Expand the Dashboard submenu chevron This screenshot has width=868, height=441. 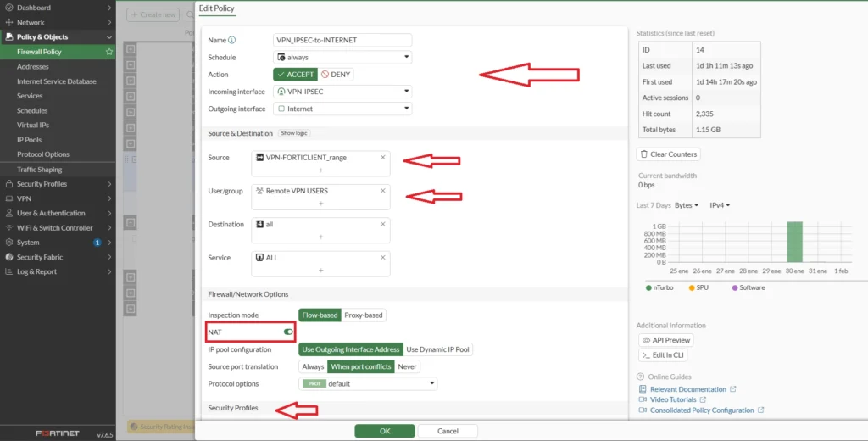pos(109,8)
